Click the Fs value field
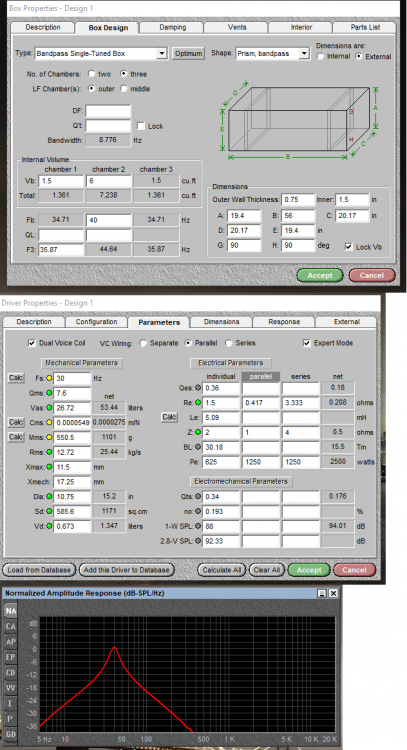Image resolution: width=407 pixels, height=750 pixels. click(x=72, y=378)
